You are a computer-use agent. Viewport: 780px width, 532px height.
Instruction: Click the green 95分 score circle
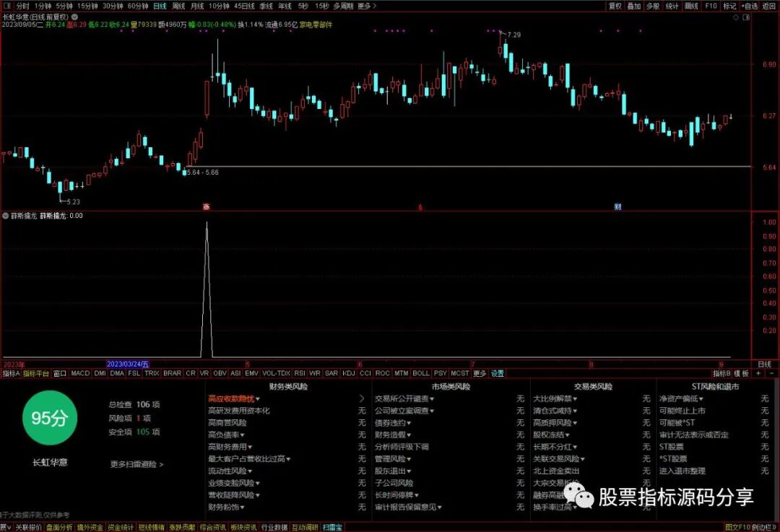[x=50, y=418]
